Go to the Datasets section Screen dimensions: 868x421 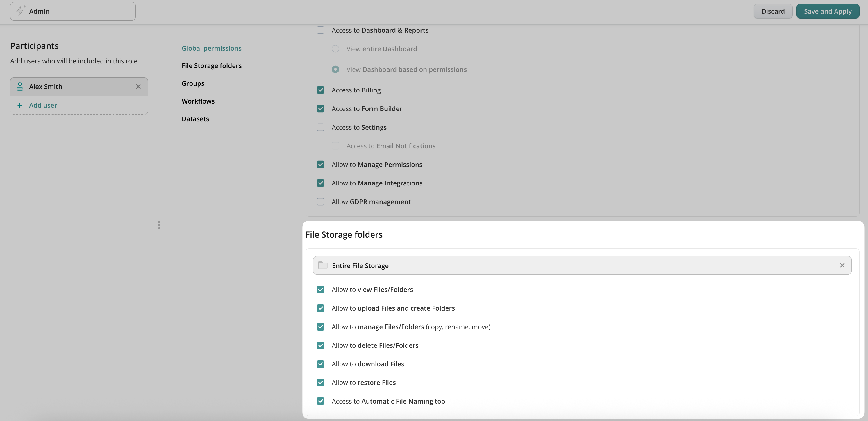click(x=195, y=119)
